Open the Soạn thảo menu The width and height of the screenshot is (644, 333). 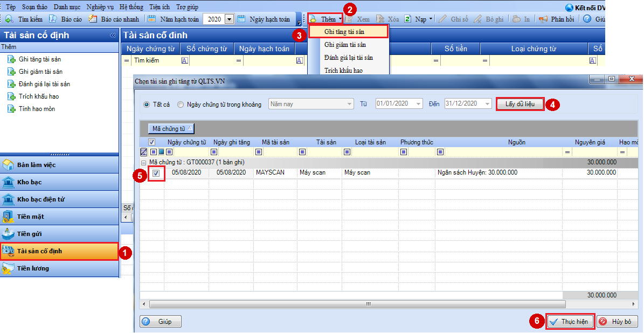(x=34, y=7)
